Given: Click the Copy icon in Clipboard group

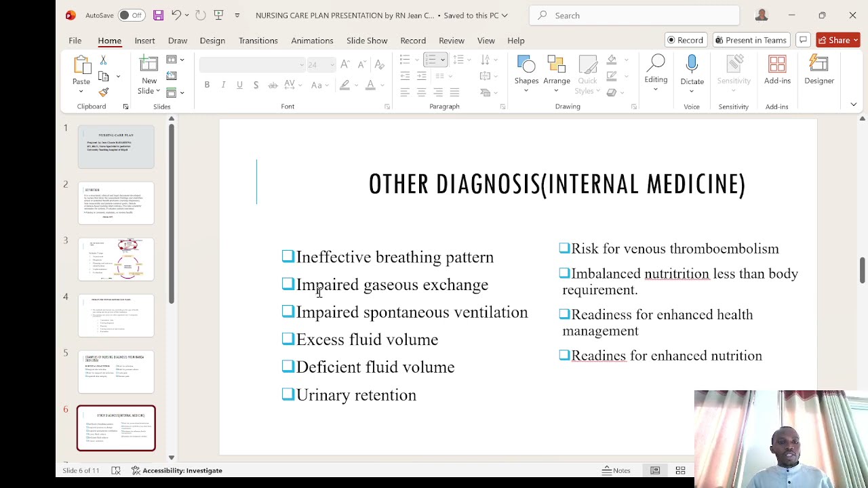Looking at the screenshot, I should click(104, 77).
